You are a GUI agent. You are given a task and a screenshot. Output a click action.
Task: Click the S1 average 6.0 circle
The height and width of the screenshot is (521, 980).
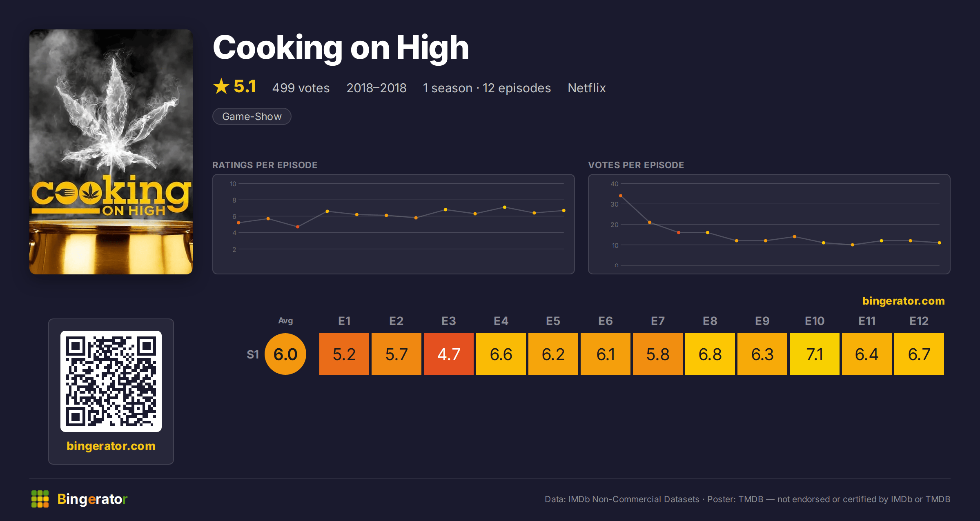click(x=285, y=354)
